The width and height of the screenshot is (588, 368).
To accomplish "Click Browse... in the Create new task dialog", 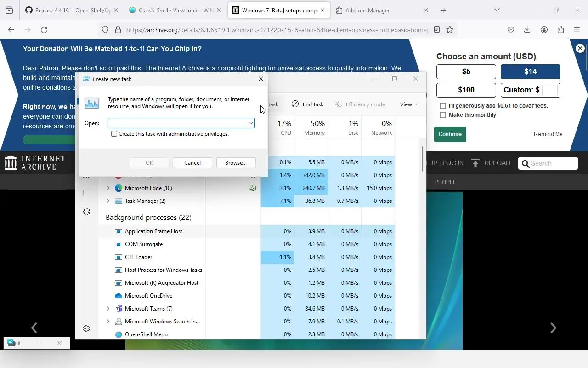I will [236, 163].
